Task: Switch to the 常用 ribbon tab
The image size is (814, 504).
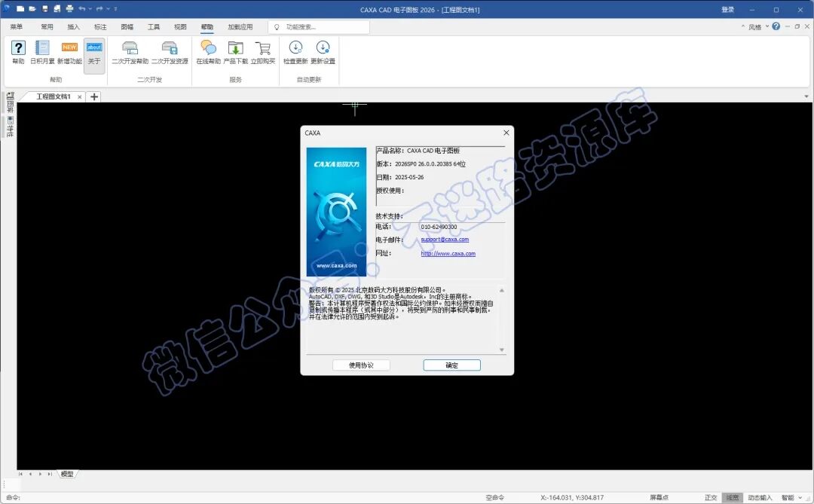Action: tap(47, 27)
